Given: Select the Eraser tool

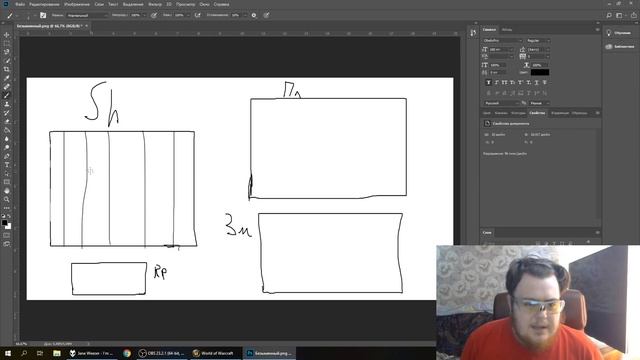Looking at the screenshot, I should pos(7,121).
